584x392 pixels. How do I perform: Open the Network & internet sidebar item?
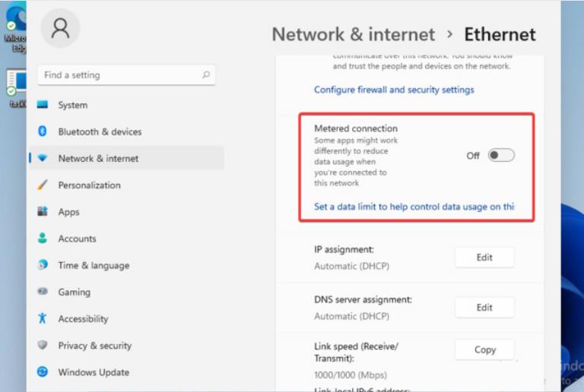click(98, 158)
